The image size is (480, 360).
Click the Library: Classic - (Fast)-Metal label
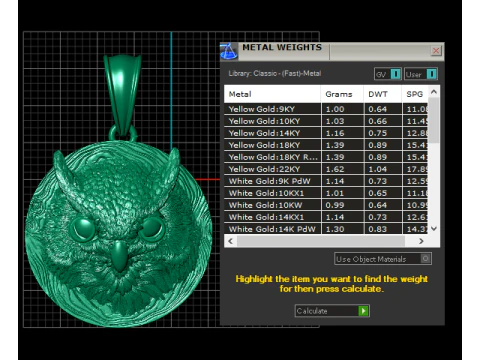tap(275, 73)
